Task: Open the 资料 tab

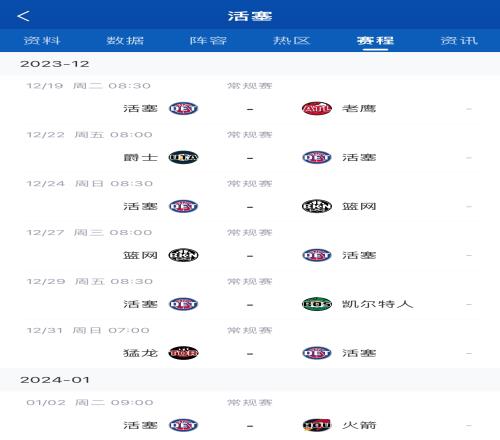Action: click(42, 41)
